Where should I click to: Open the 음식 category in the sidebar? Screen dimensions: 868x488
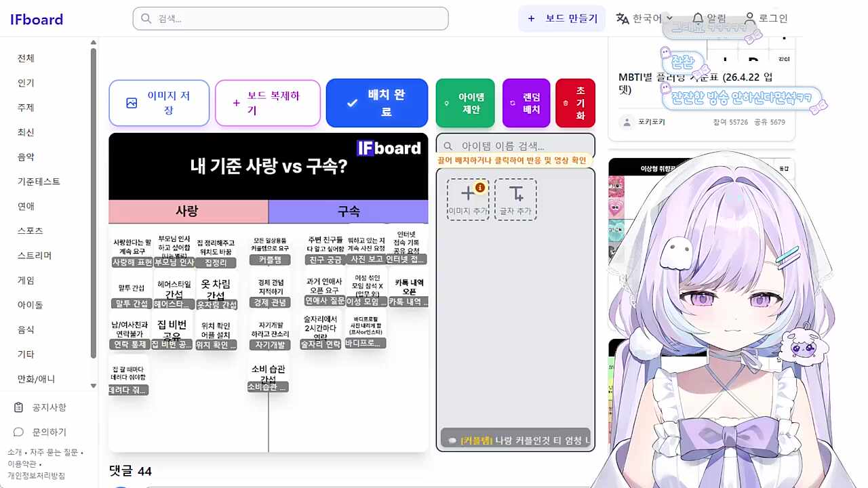pos(26,329)
